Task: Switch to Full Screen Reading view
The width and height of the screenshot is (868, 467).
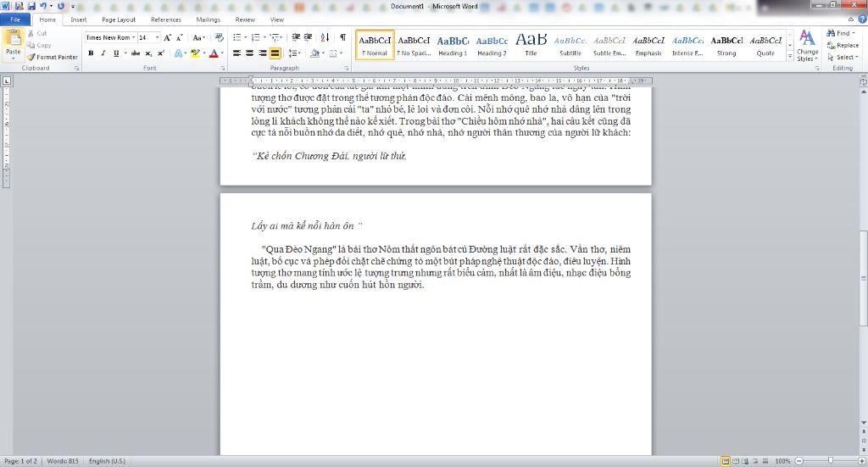Action: point(736,461)
